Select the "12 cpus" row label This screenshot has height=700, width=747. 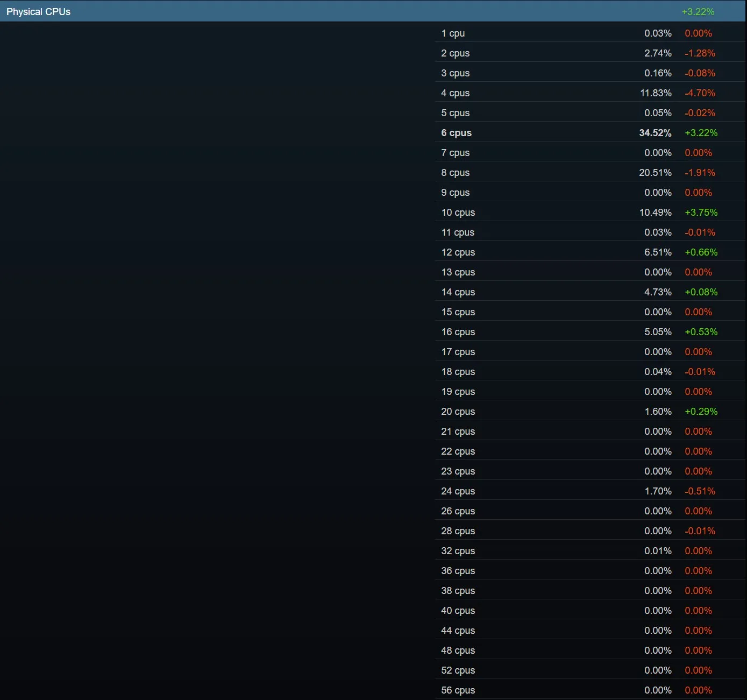pos(458,252)
